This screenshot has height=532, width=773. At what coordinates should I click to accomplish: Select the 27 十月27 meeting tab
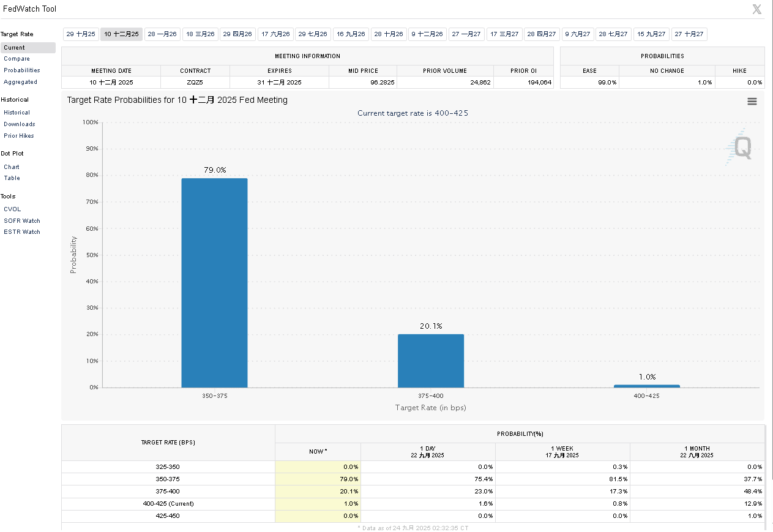coord(689,34)
